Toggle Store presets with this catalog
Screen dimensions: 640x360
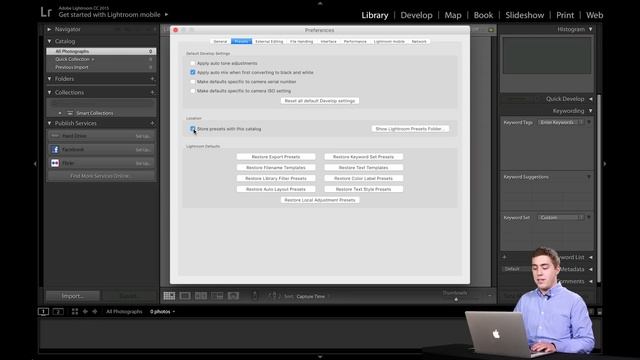[x=193, y=129]
